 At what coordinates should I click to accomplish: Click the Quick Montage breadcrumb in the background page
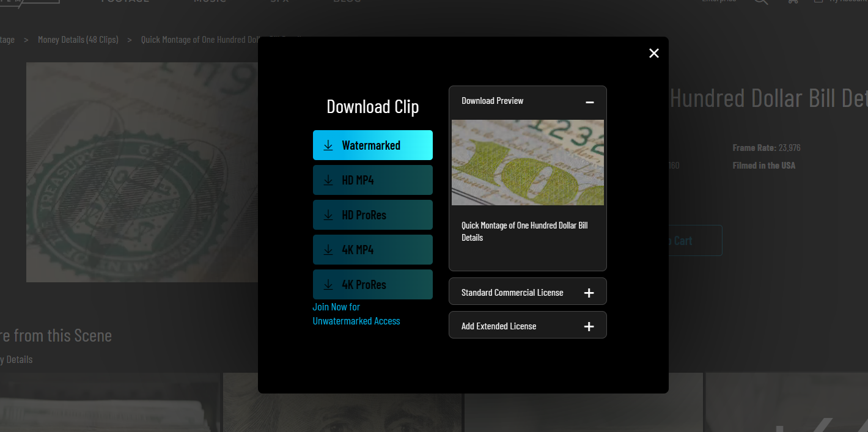coord(199,40)
